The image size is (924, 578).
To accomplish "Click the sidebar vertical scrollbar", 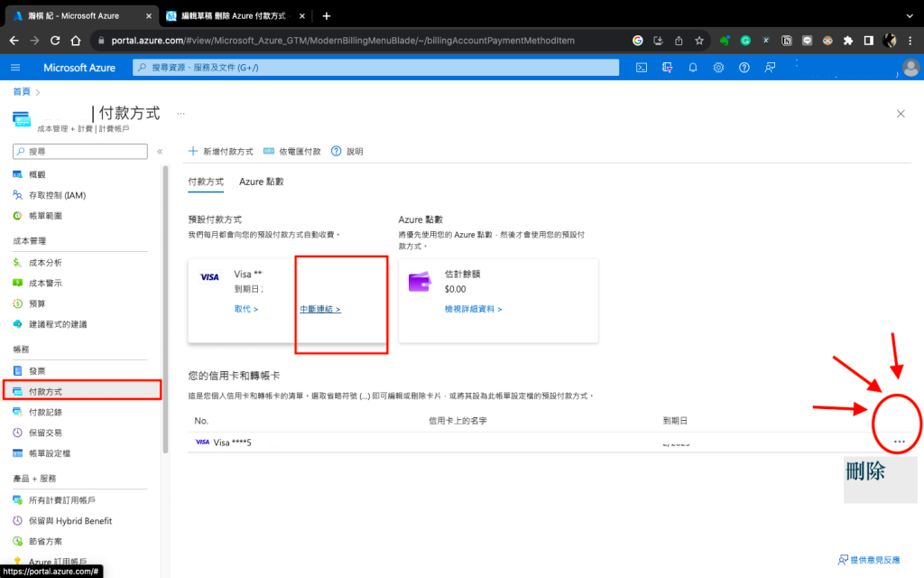I will tap(165, 310).
